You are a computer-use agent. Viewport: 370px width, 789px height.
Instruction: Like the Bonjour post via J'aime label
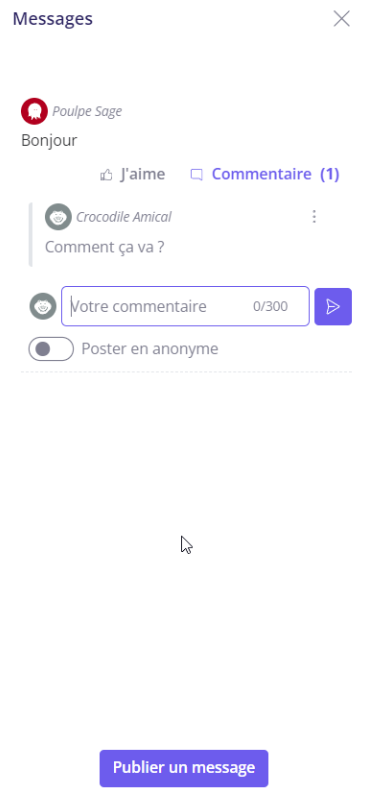[x=142, y=174]
